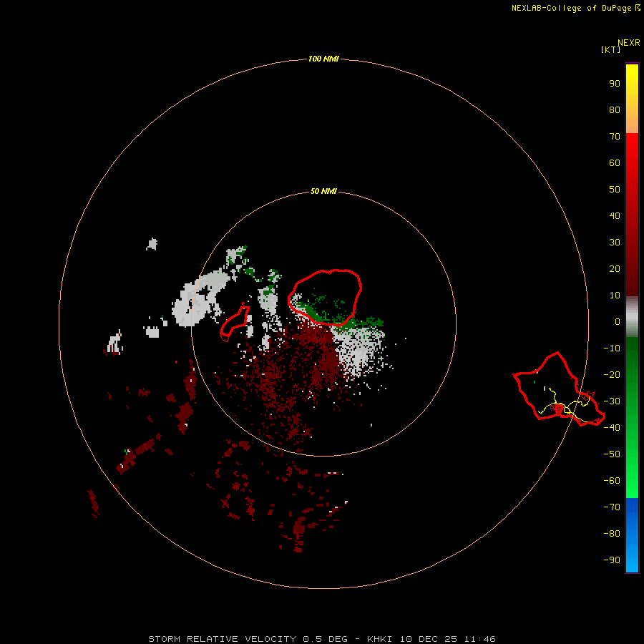The image size is (644, 644).
Task: Click the large red island outline near radar center
Action: pyautogui.click(x=325, y=298)
